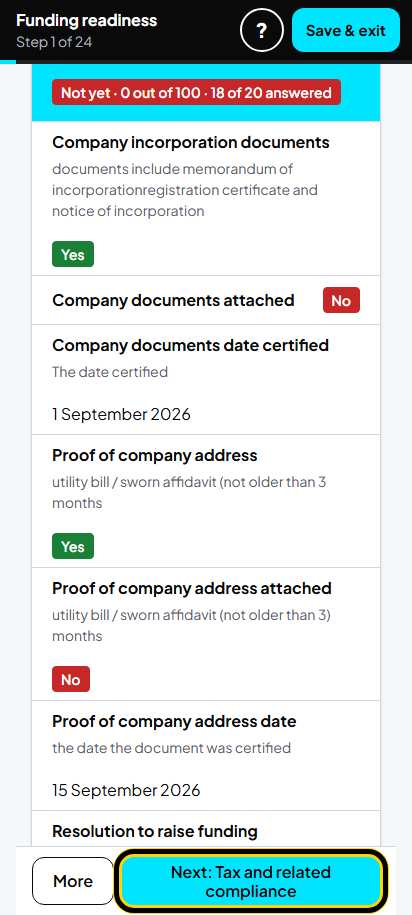Select the red status badge showing score
This screenshot has width=412, height=915.
pos(196,93)
